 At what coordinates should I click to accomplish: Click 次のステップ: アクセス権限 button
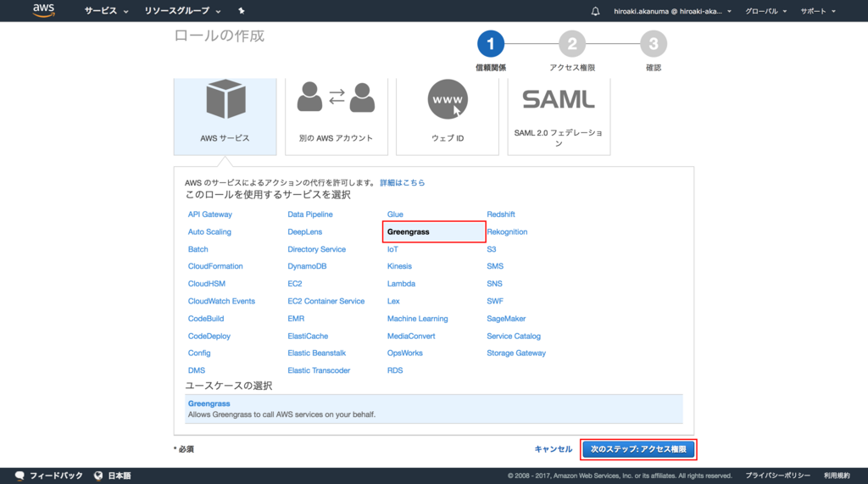pyautogui.click(x=638, y=449)
